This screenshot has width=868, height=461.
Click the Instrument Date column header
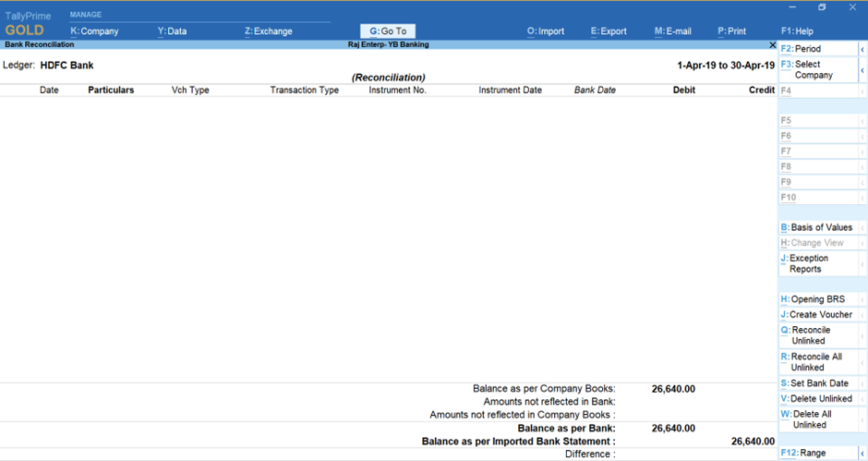point(511,90)
